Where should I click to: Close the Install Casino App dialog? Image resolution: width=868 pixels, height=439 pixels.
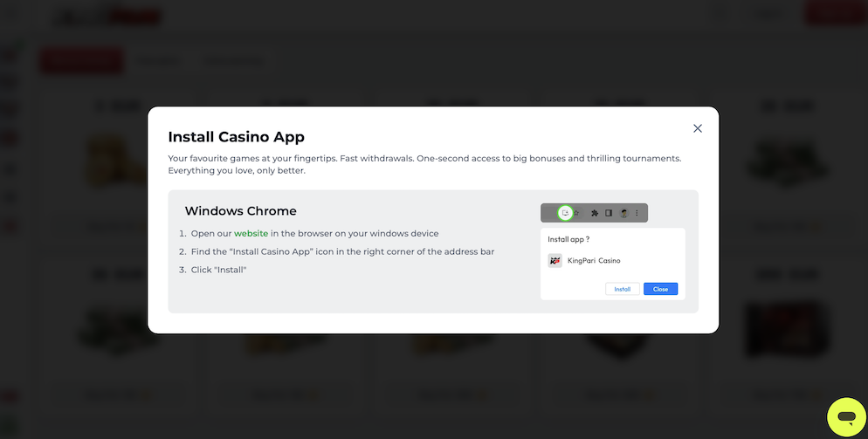coord(698,128)
